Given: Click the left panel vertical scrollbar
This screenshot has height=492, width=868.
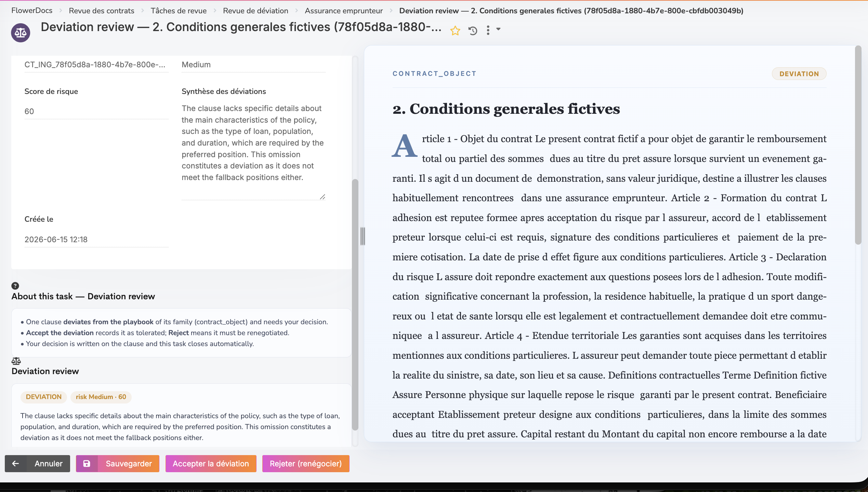Looking at the screenshot, I should 355,304.
